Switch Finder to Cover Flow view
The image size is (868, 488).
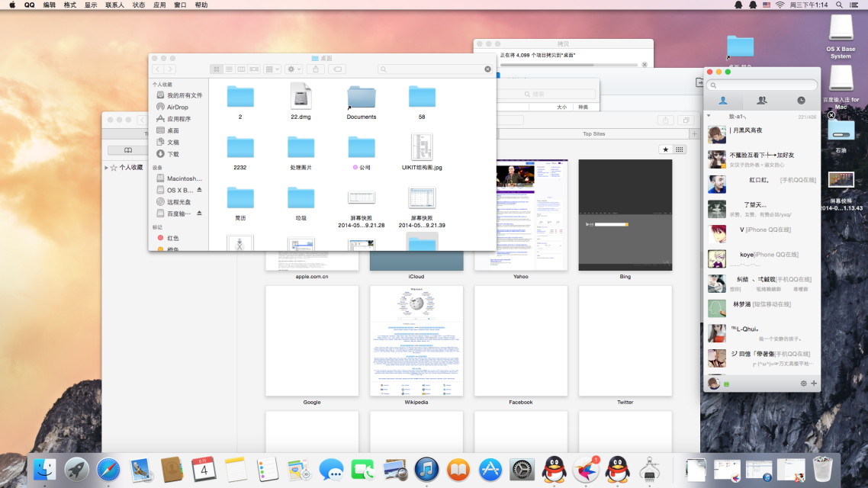coord(254,69)
